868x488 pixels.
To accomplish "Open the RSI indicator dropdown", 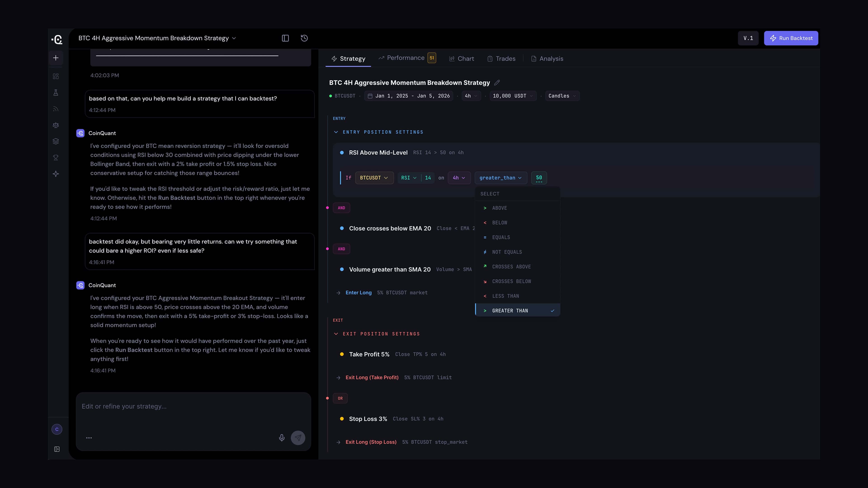I will click(x=409, y=178).
